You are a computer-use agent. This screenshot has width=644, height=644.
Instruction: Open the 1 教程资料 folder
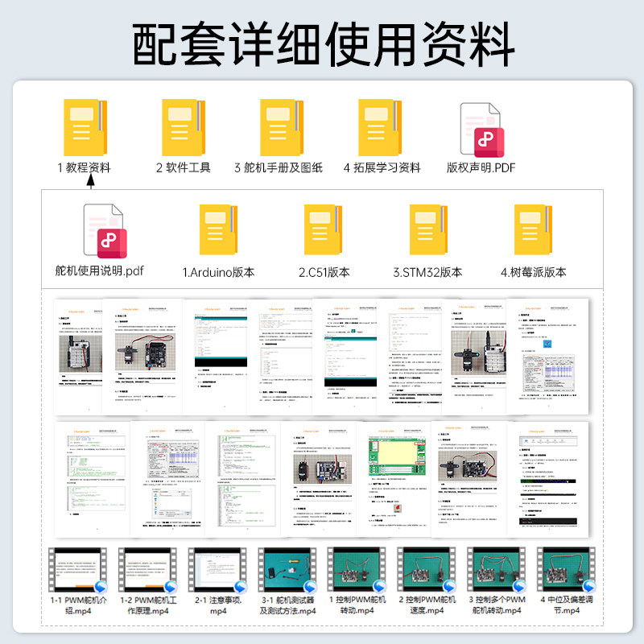85,127
